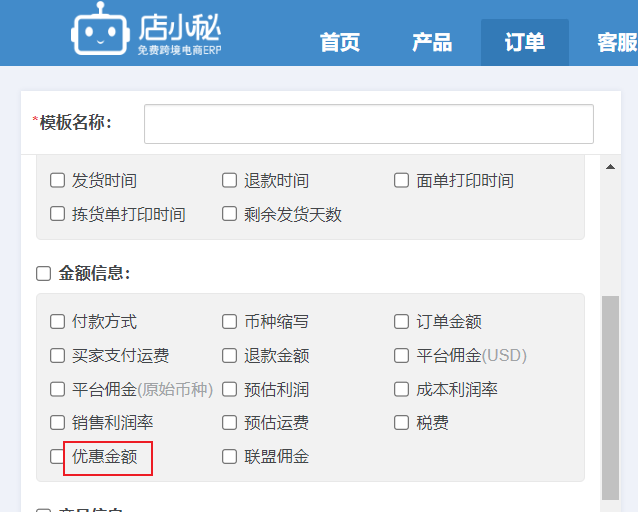638x512 pixels.
Task: Enable the 联盟佣金 checkbox
Action: pyautogui.click(x=229, y=456)
